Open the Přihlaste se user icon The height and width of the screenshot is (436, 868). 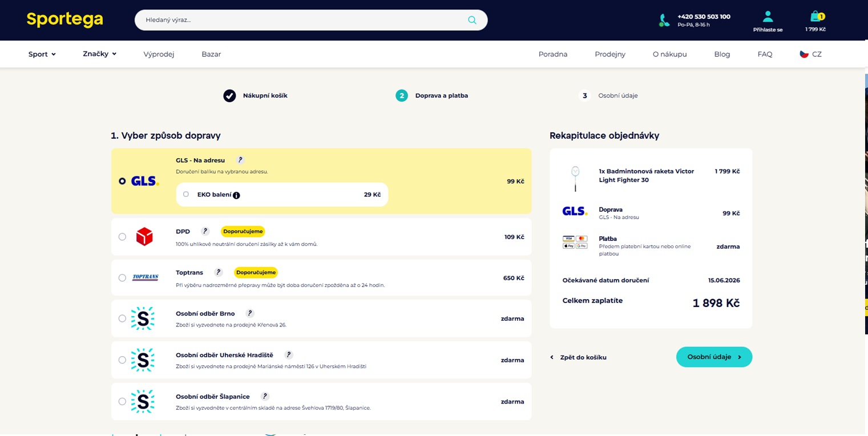768,17
